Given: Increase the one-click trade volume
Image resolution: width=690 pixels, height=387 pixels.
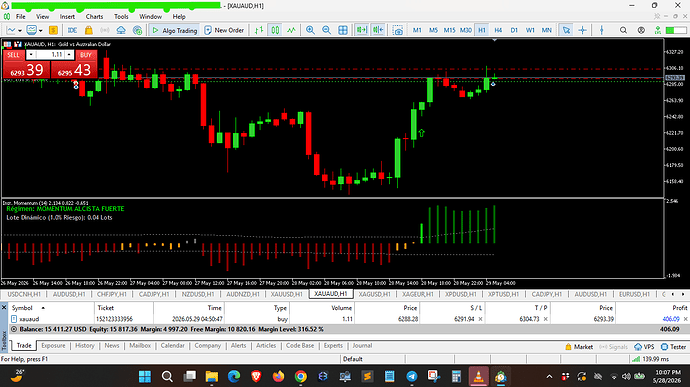Looking at the screenshot, I should [x=69, y=55].
